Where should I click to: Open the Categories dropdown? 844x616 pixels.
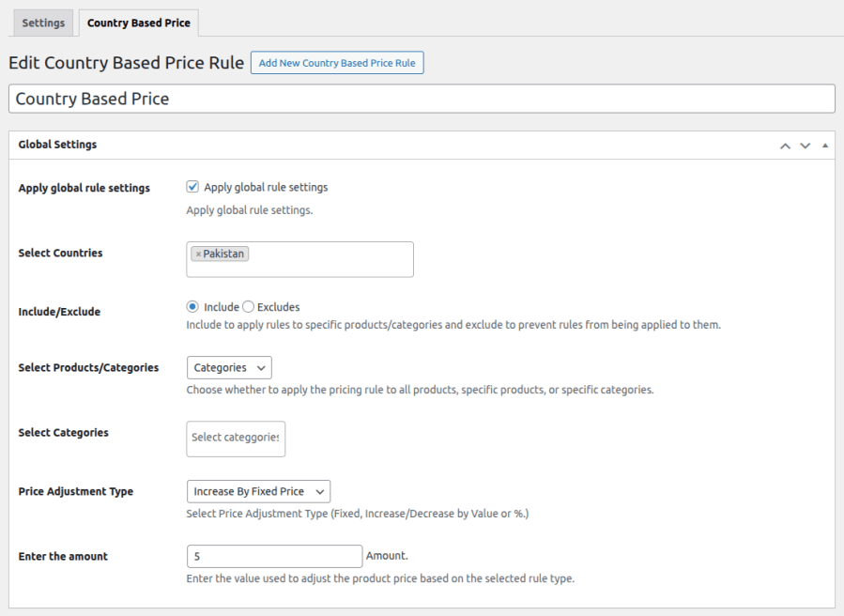229,368
